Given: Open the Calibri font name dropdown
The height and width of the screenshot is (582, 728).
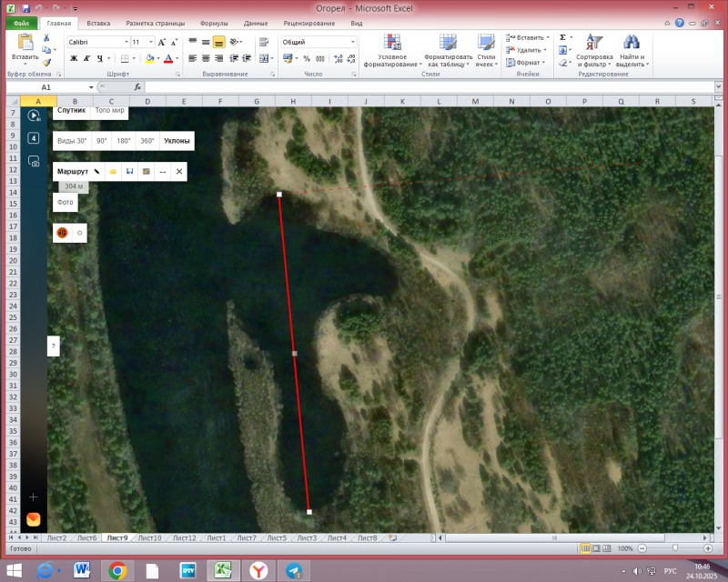Looking at the screenshot, I should click(x=126, y=42).
